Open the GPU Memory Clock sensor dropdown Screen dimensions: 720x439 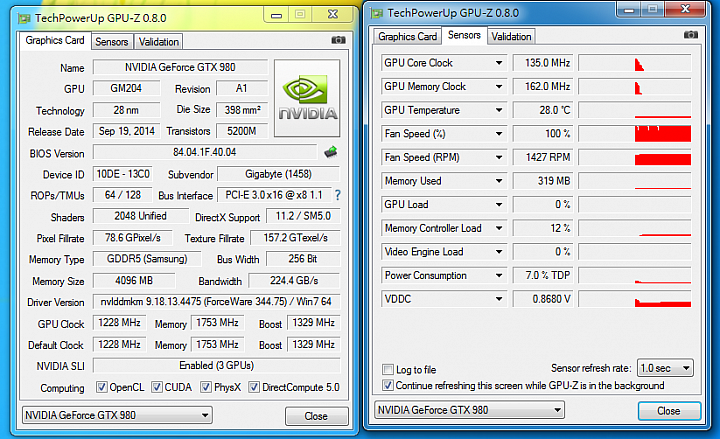499,86
